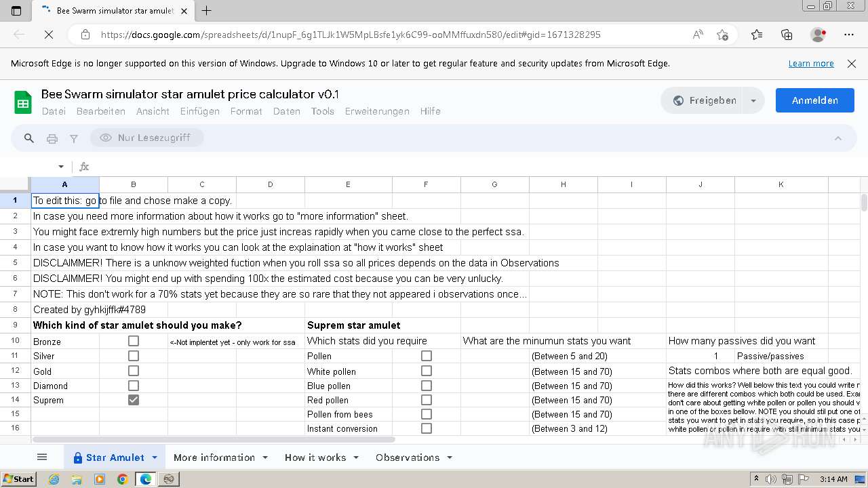Collapse the toolbar with the chevron

tap(838, 138)
